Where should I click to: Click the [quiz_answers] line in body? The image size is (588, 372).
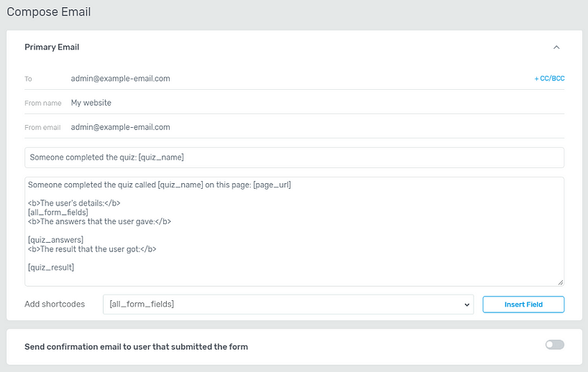click(x=55, y=240)
